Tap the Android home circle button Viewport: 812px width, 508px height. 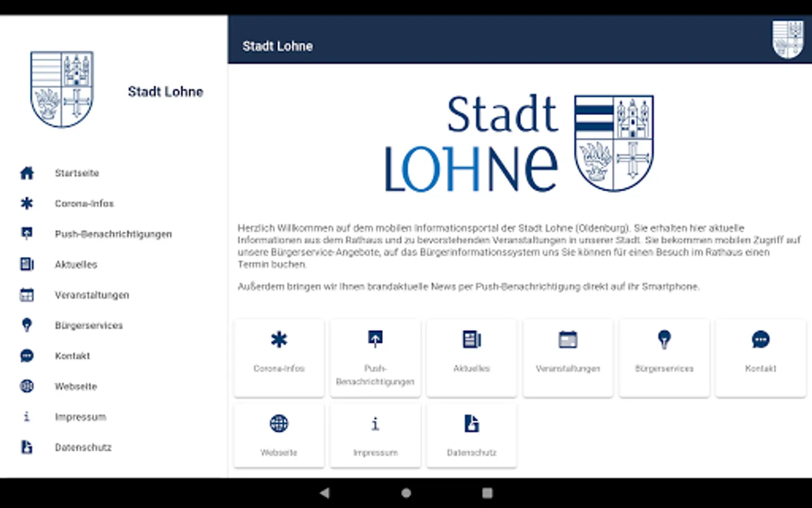(x=406, y=493)
